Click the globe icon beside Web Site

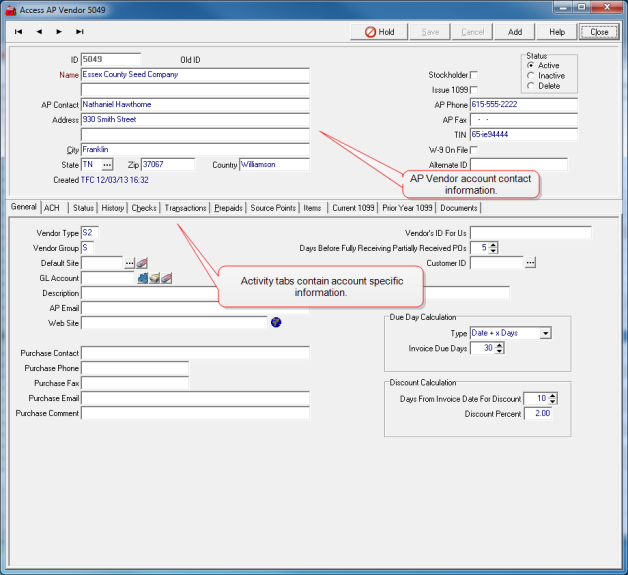point(276,323)
